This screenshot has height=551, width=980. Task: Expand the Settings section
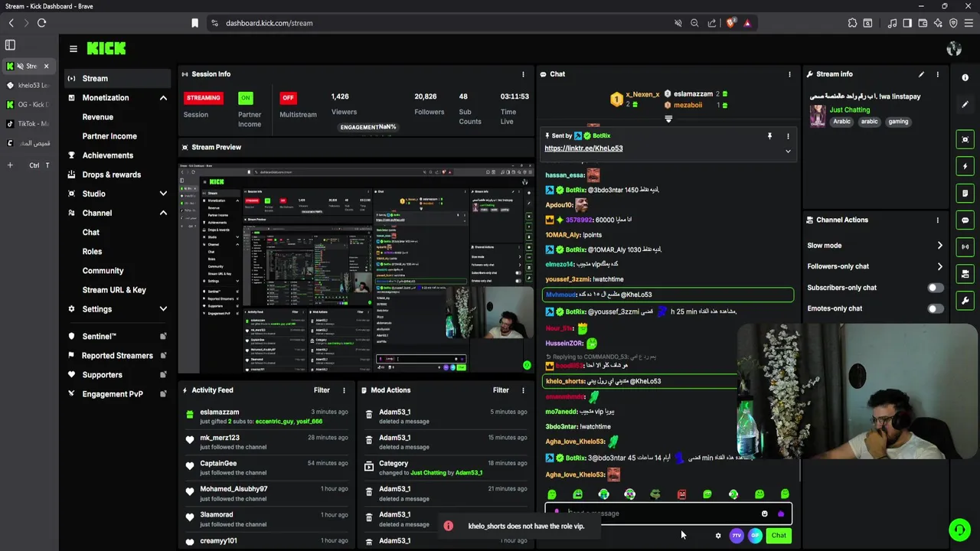163,309
